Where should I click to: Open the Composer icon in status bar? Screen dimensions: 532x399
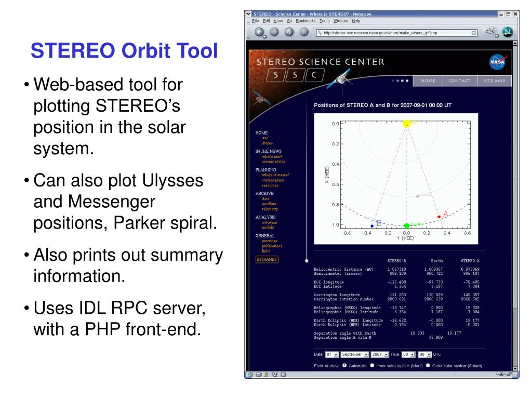(x=274, y=375)
